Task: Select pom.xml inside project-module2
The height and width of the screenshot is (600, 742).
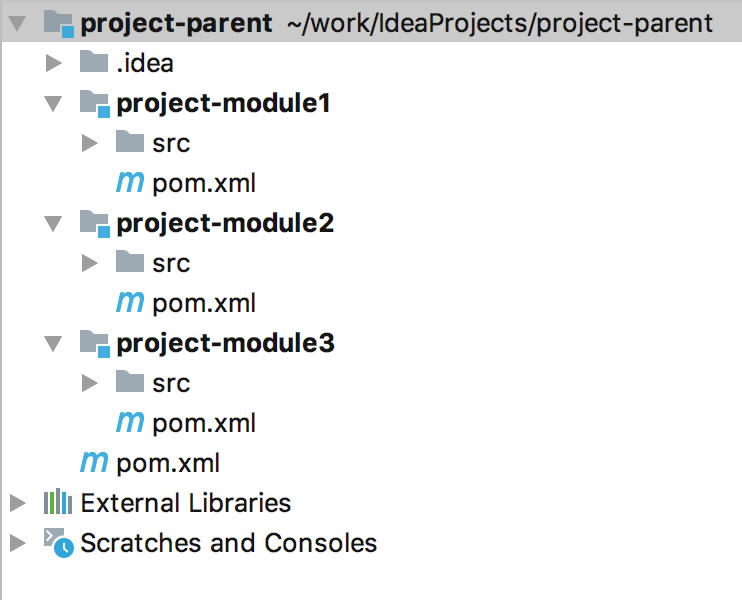Action: pyautogui.click(x=204, y=303)
